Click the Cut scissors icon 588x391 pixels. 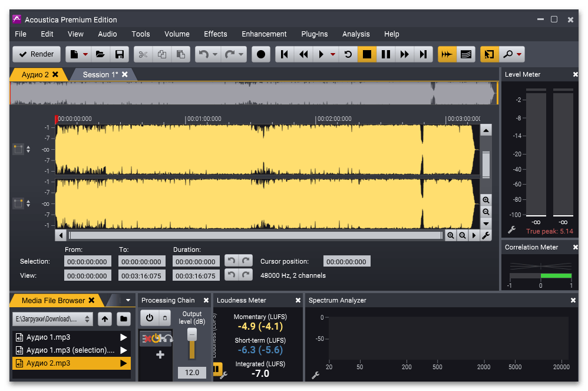143,54
